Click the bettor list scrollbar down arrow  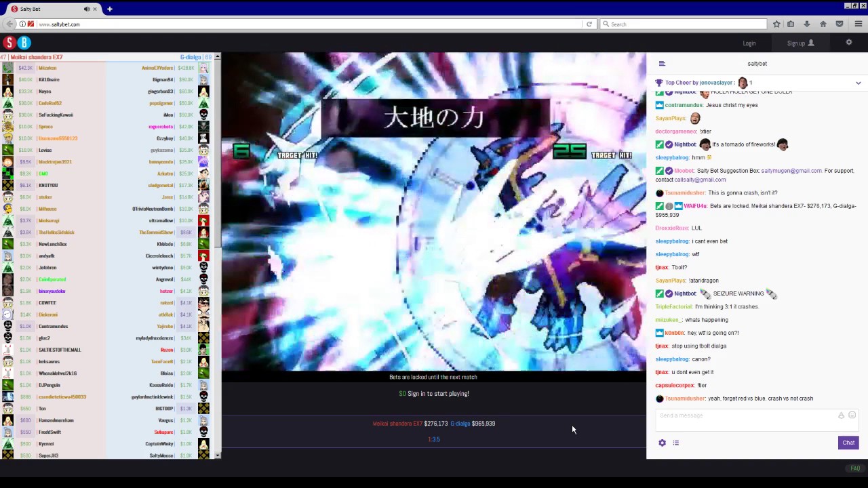click(218, 455)
